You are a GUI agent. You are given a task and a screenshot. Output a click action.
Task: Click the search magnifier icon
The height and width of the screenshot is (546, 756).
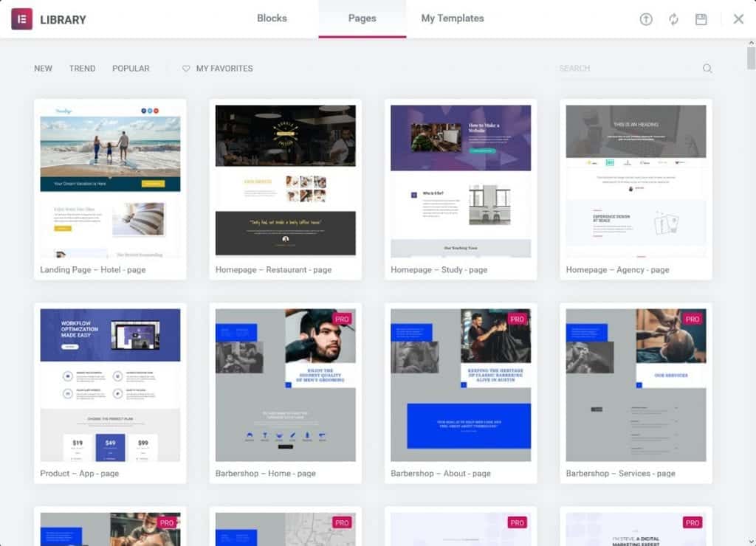pyautogui.click(x=707, y=69)
